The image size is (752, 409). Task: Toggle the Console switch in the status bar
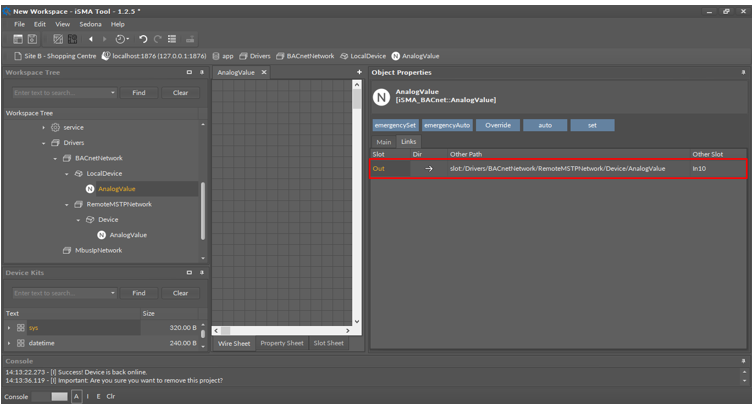51,397
